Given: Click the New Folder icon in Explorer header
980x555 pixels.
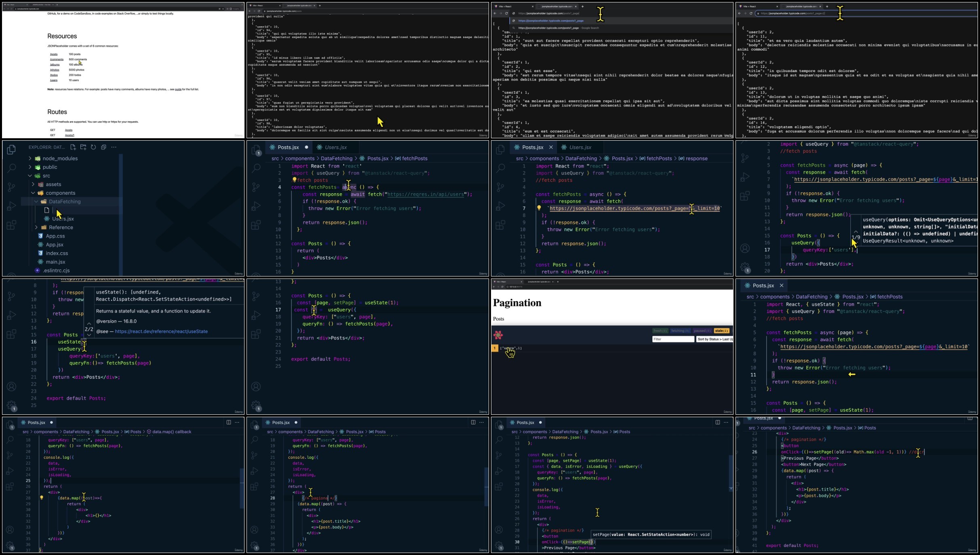Looking at the screenshot, I should (x=83, y=147).
